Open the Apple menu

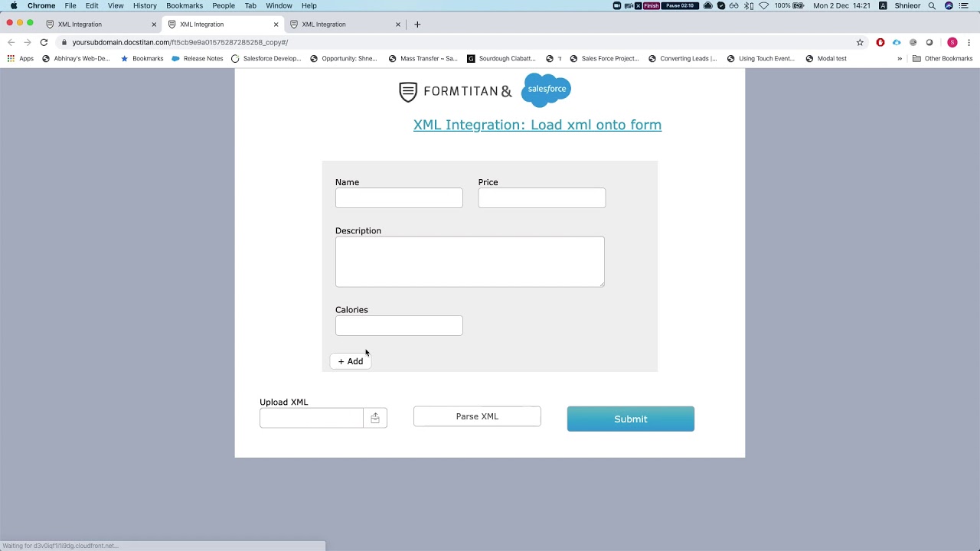click(14, 5)
